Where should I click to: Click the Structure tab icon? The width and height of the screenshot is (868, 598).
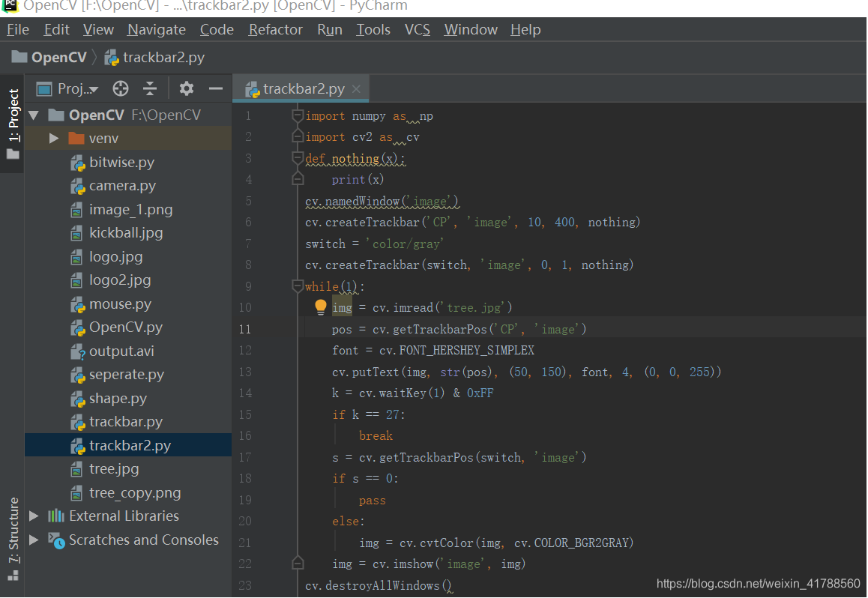coord(13,576)
